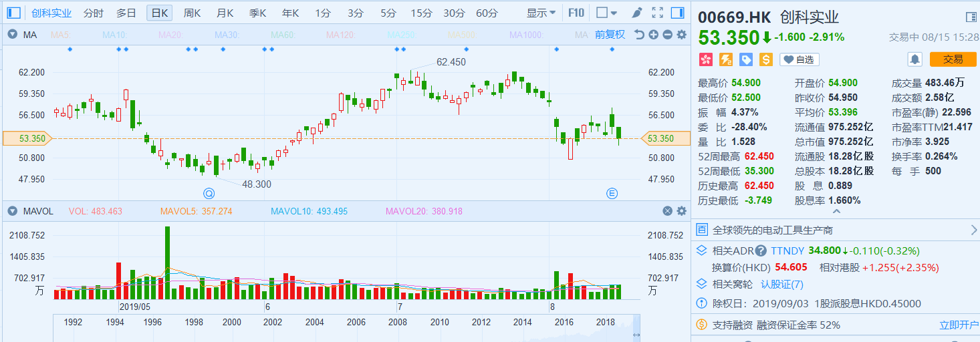This screenshot has width=980, height=342.
Task: Click the 创科实业 stock name tab
Action: click(51, 13)
